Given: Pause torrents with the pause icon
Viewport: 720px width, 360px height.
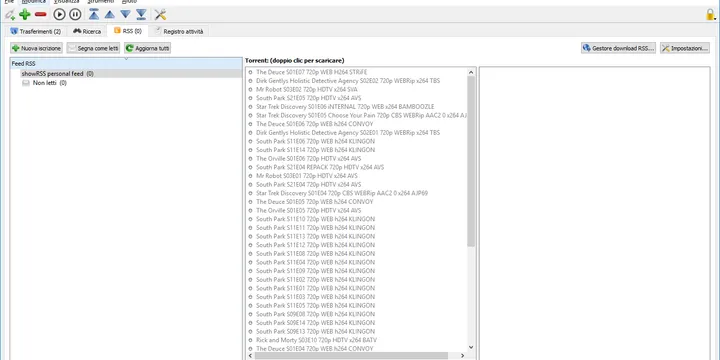Looking at the screenshot, I should tap(75, 14).
